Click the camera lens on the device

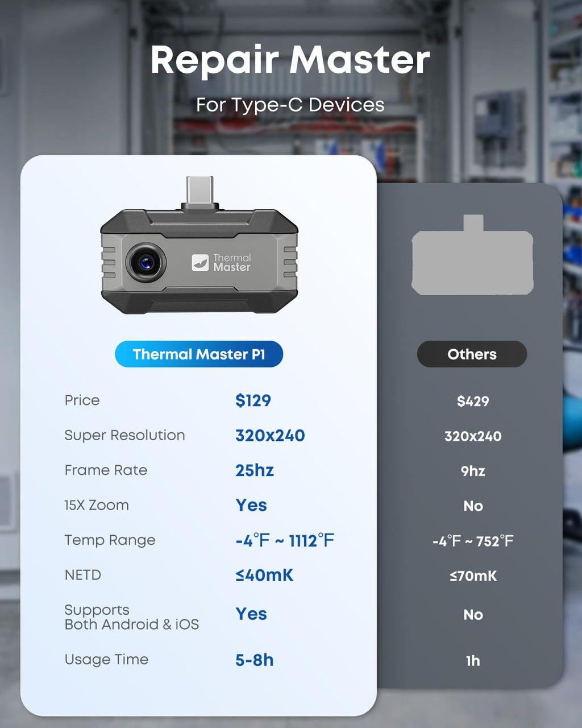click(x=146, y=263)
